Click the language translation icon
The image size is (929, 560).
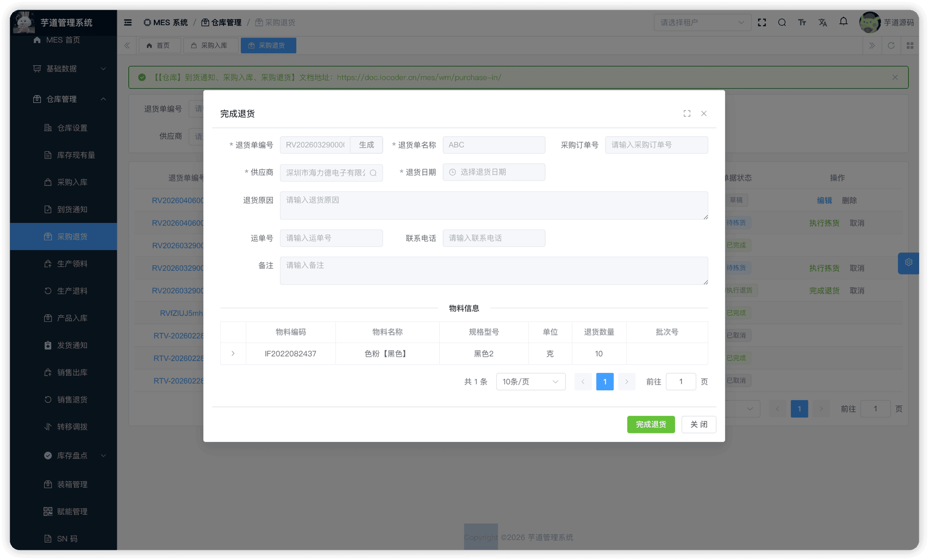[x=822, y=22]
